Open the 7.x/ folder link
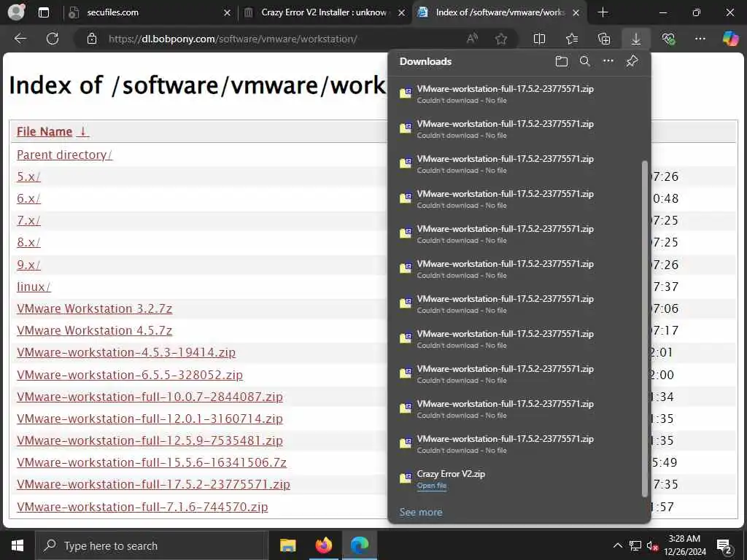747x560 pixels. pyautogui.click(x=28, y=220)
